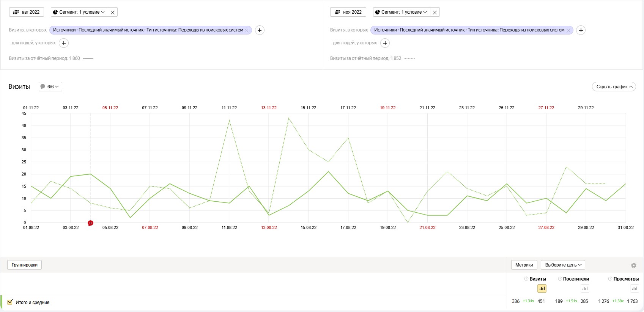Add visit condition to left segment
Screen dimensions: 644x312
pyautogui.click(x=260, y=30)
